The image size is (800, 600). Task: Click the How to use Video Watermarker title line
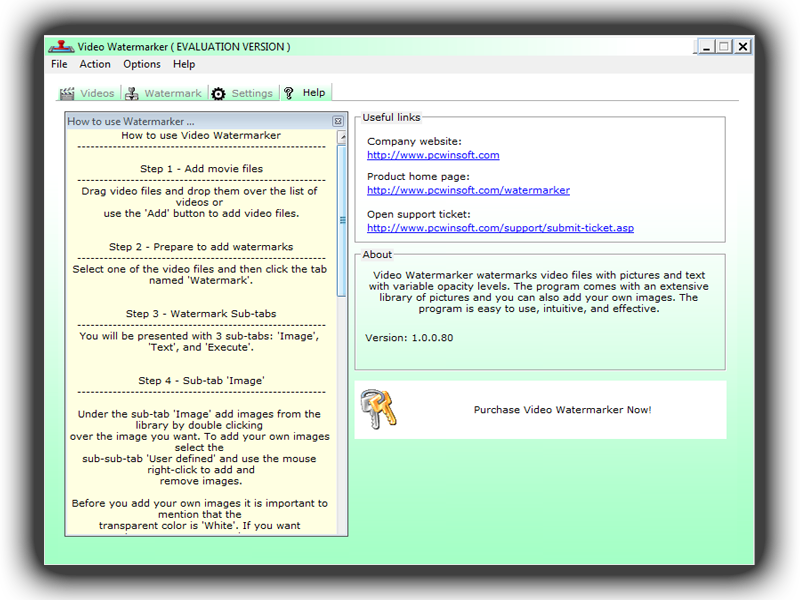point(201,135)
